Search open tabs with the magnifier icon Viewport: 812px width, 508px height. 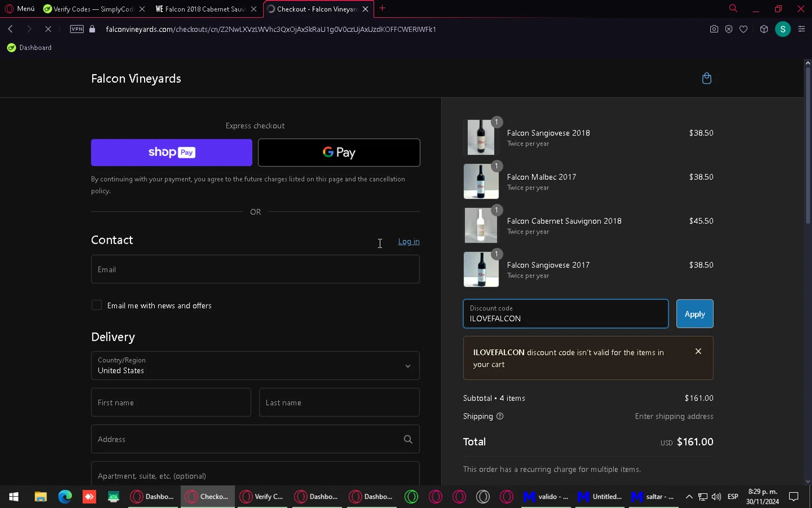tap(733, 9)
